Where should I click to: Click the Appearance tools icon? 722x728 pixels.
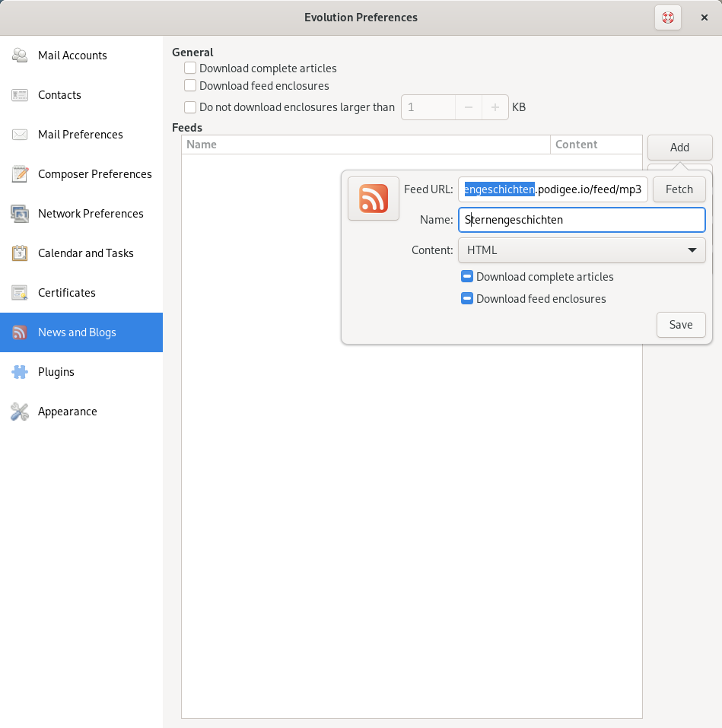click(x=20, y=412)
